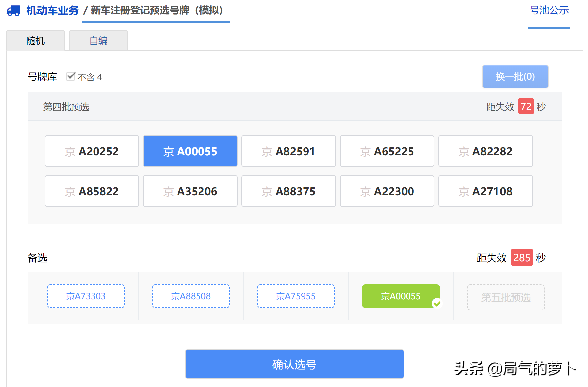Switch to the 自编 tab
Screen dimensions: 588x387
tap(98, 40)
